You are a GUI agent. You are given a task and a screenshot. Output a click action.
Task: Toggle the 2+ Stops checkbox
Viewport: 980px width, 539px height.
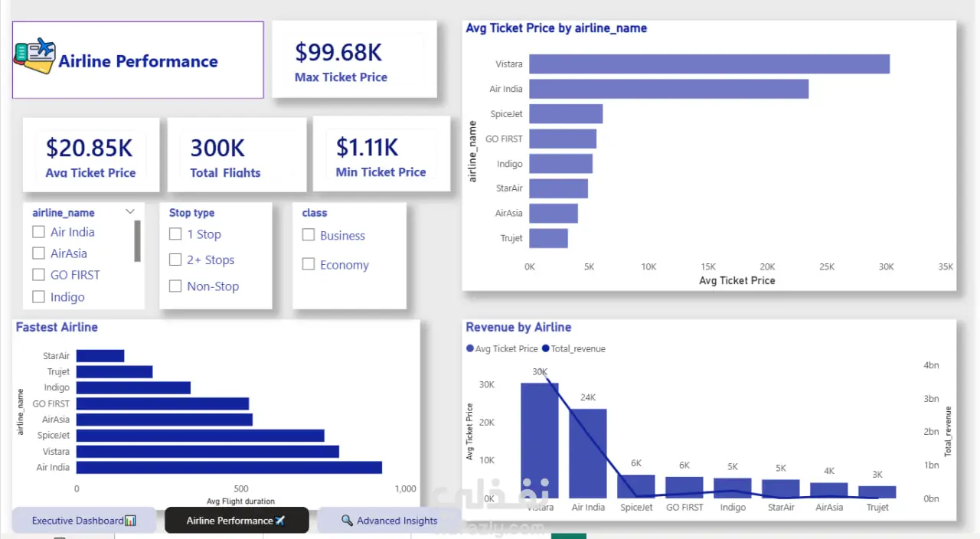click(x=175, y=260)
